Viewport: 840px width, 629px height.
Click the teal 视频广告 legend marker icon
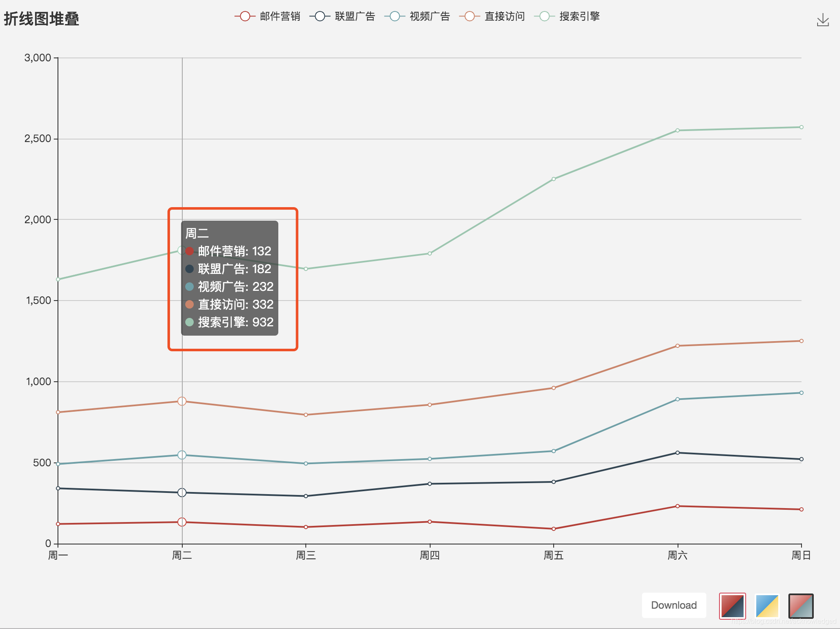pyautogui.click(x=395, y=16)
